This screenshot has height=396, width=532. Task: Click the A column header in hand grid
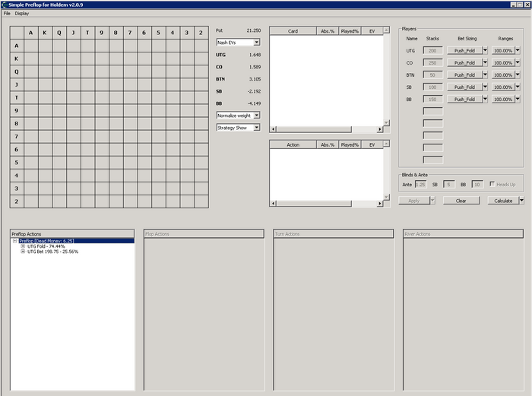pos(31,33)
